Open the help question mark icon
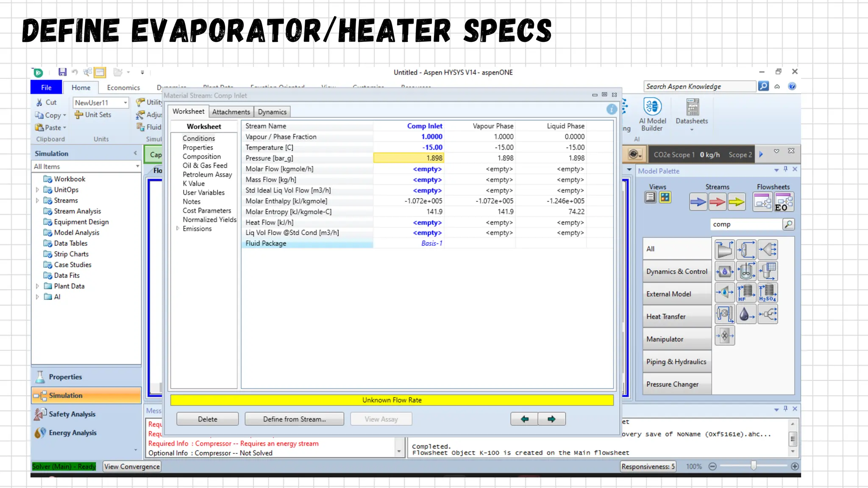 click(792, 86)
